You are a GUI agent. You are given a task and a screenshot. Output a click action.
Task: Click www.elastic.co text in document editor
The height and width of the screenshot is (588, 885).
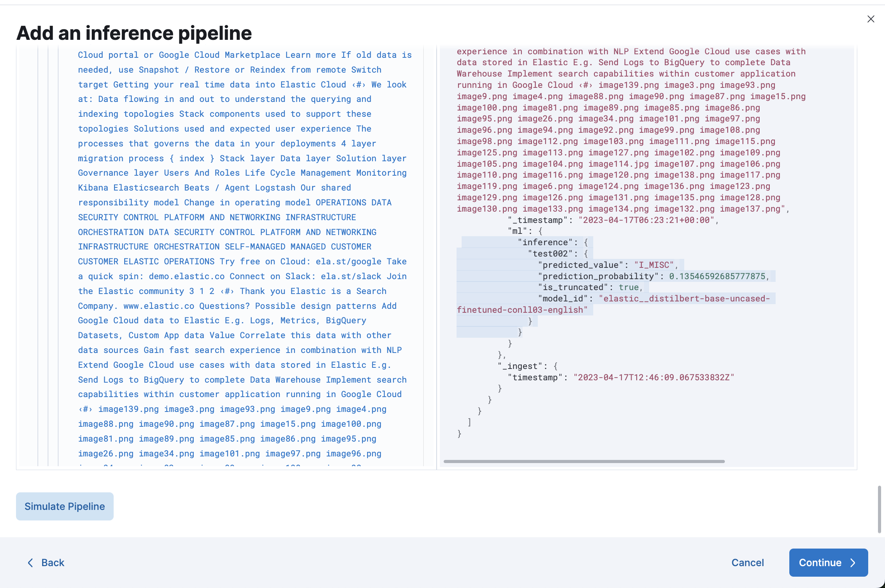[159, 306]
